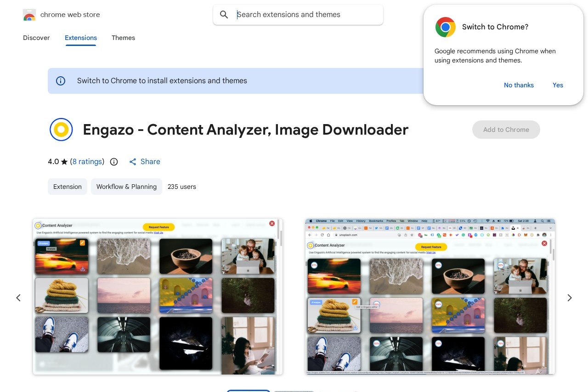The image size is (588, 392).
Task: Confirm Switch to Chrome with Yes
Action: [558, 85]
